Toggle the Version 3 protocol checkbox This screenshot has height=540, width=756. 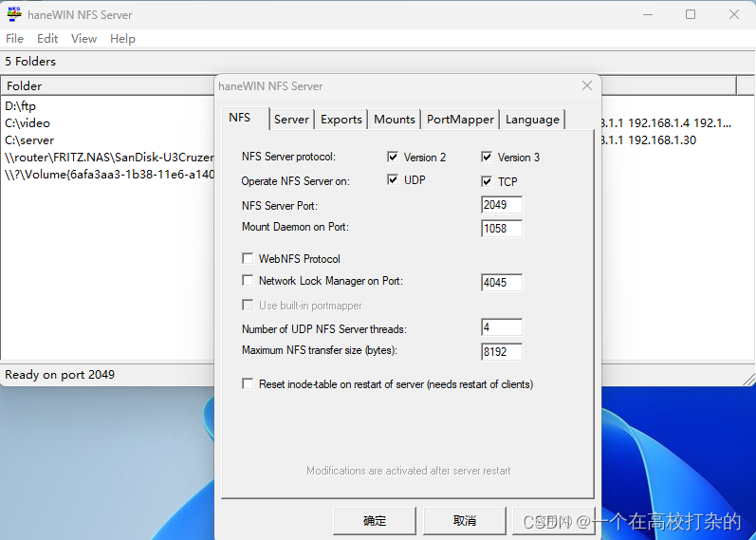(x=487, y=157)
